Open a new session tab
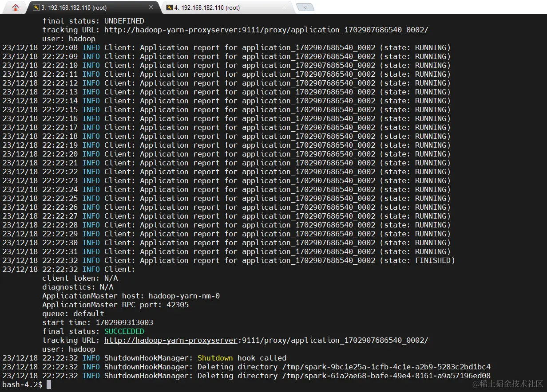The height and width of the screenshot is (392, 547). (x=305, y=7)
